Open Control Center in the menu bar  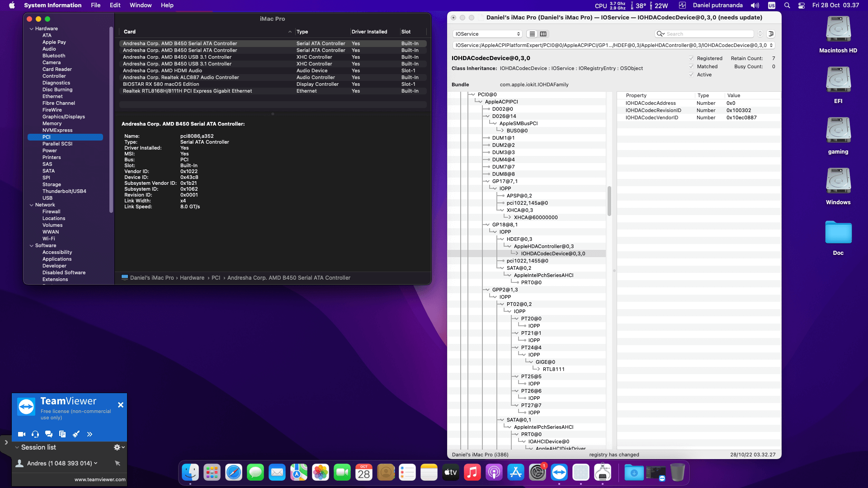click(x=802, y=5)
